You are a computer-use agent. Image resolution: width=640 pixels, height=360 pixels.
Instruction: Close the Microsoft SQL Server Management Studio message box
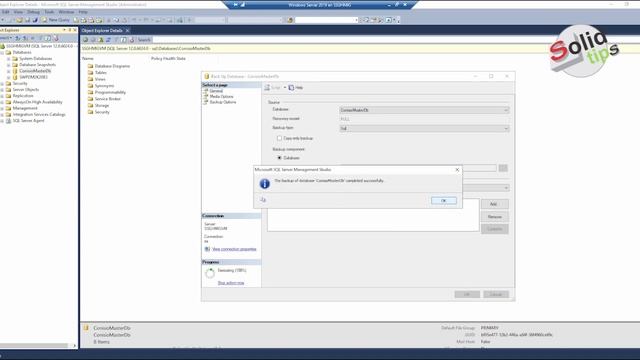(457, 169)
